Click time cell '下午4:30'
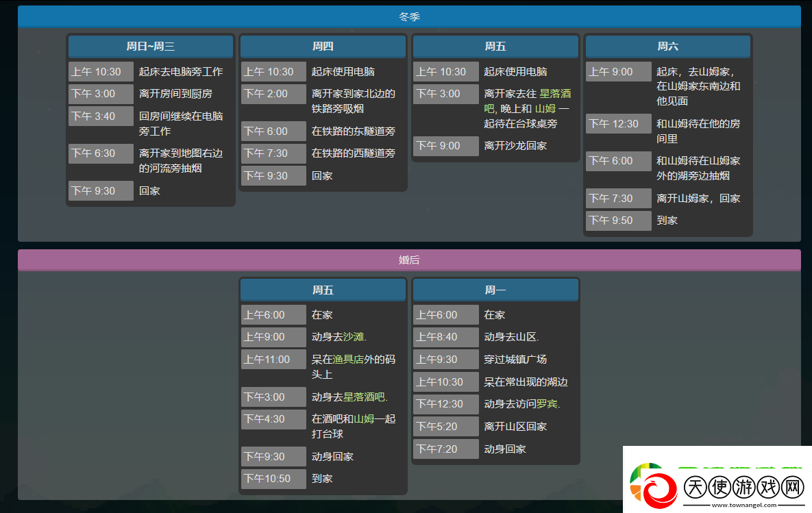The image size is (812, 513). click(273, 418)
